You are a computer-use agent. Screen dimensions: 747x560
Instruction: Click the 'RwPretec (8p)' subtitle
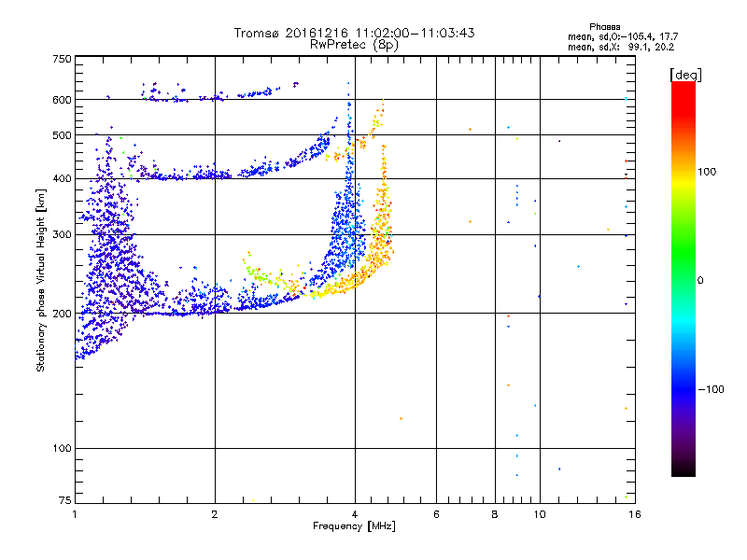coord(354,45)
